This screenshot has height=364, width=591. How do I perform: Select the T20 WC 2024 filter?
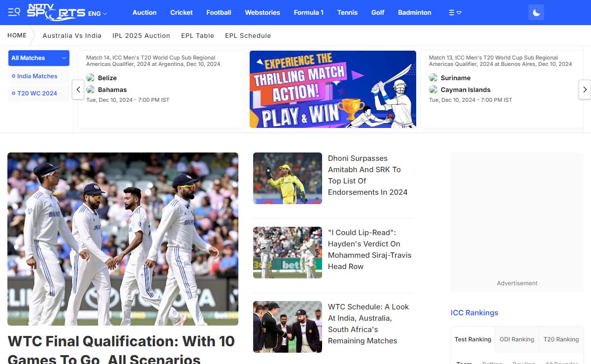click(x=37, y=93)
